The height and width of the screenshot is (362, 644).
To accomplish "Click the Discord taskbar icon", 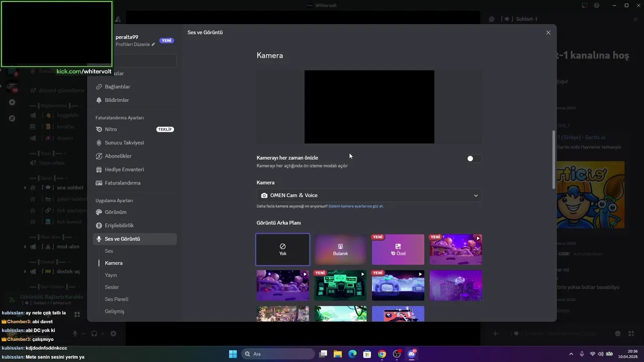I will 412,354.
